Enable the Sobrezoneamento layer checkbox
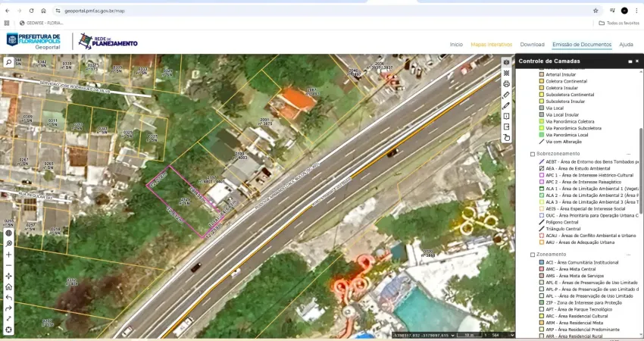644x341 pixels. [533, 154]
